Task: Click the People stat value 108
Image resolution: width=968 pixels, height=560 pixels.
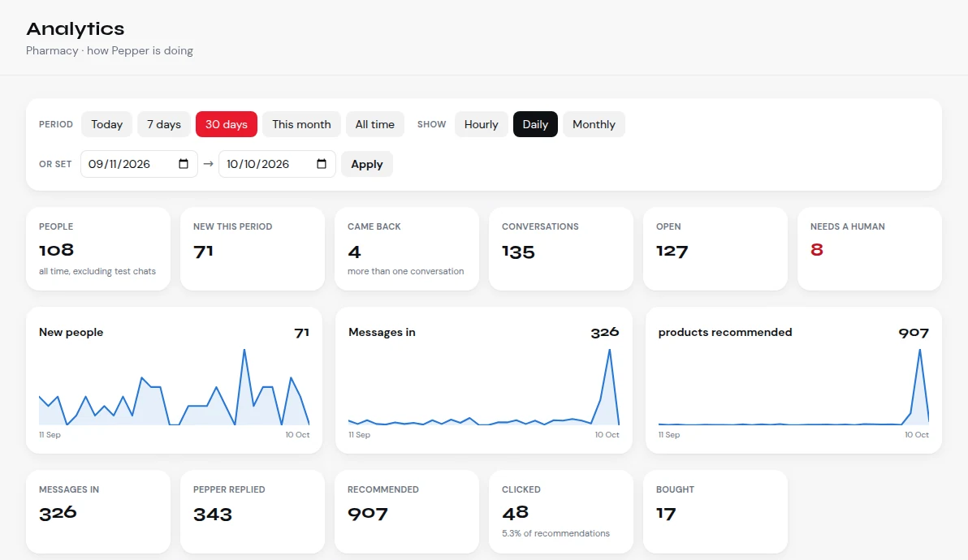Action: click(x=56, y=250)
